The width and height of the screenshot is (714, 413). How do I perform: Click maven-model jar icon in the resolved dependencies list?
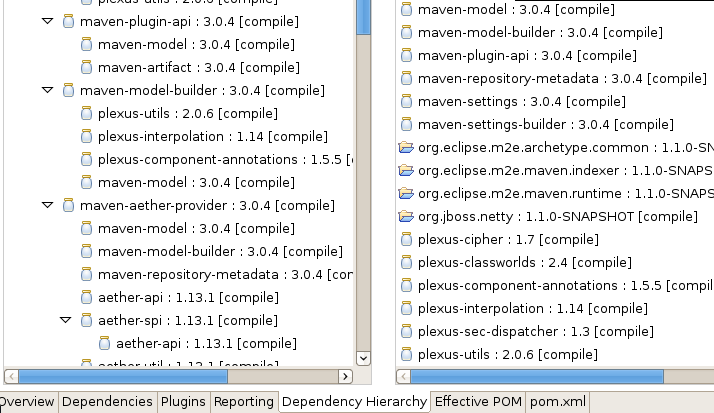tap(406, 10)
